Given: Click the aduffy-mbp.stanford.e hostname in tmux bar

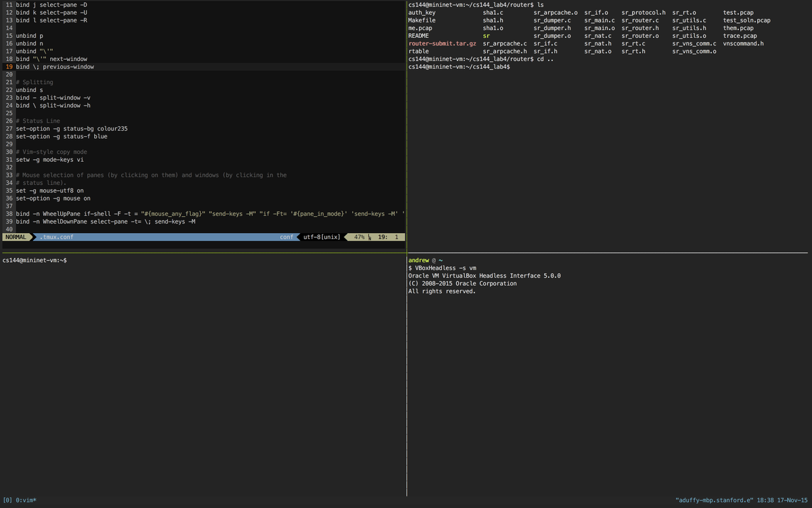Looking at the screenshot, I should click(x=715, y=500).
